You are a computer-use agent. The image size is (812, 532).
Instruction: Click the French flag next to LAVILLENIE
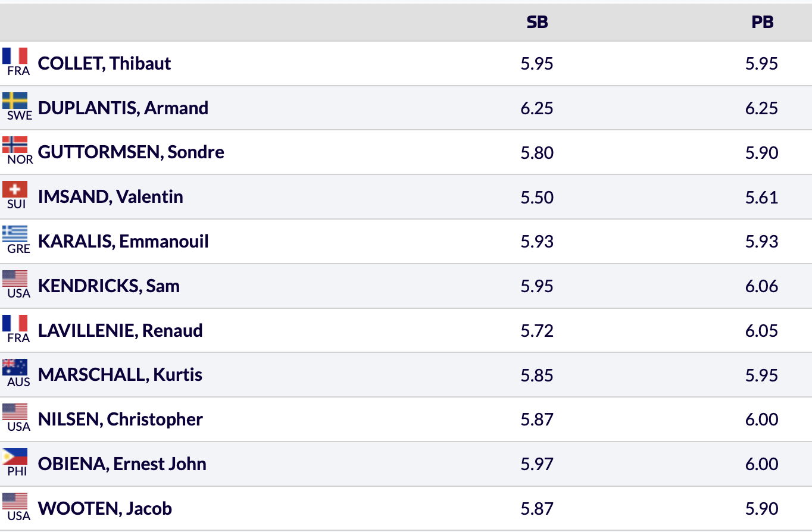[x=15, y=323]
